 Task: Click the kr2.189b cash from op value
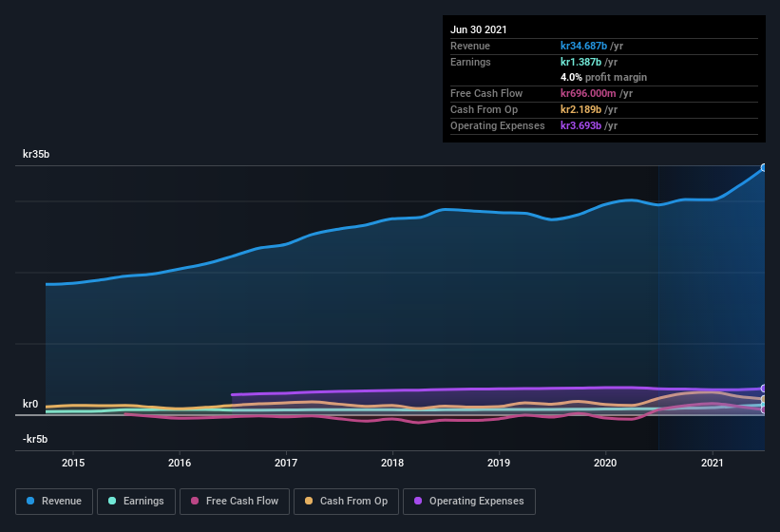point(580,109)
